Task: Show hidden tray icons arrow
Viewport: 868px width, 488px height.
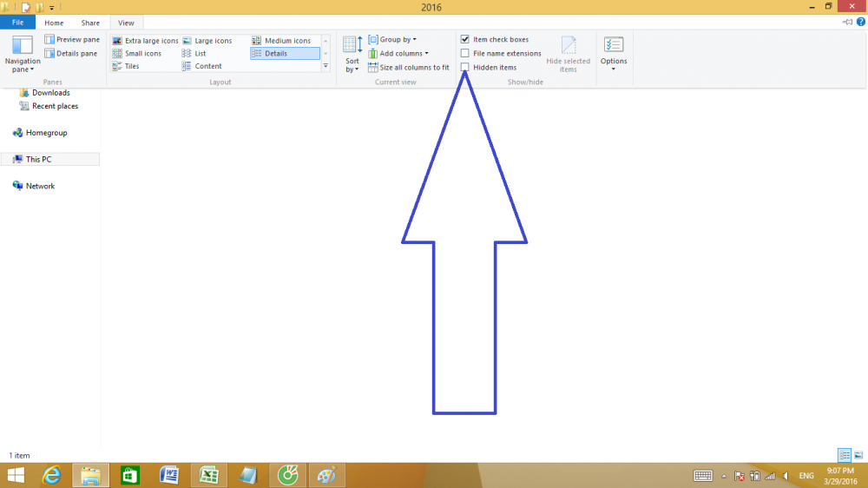Action: point(724,476)
